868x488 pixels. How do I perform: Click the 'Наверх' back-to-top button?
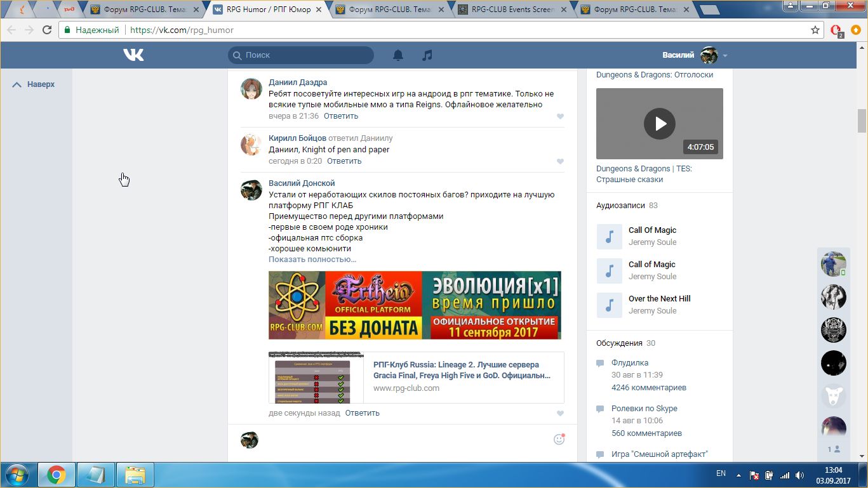click(x=34, y=84)
